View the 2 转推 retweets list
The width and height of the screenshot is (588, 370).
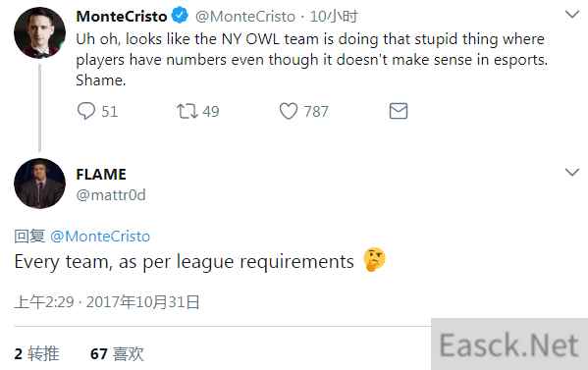(x=36, y=353)
